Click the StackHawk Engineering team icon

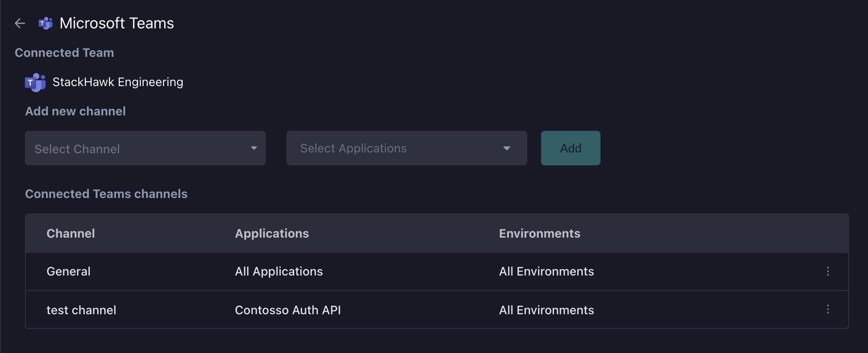point(35,82)
